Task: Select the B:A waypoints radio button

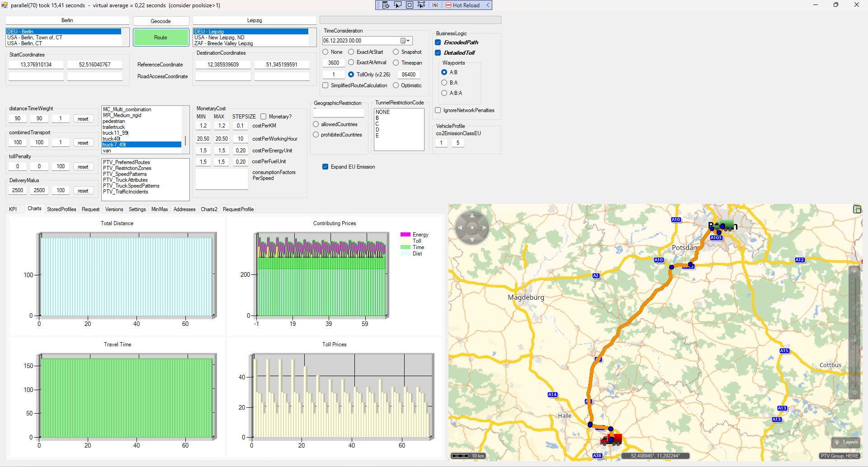Action: click(x=444, y=83)
